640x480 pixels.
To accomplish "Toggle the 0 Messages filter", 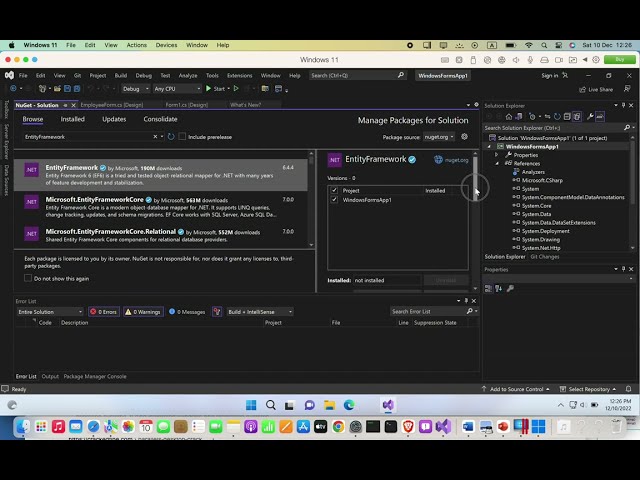I will click(x=187, y=312).
